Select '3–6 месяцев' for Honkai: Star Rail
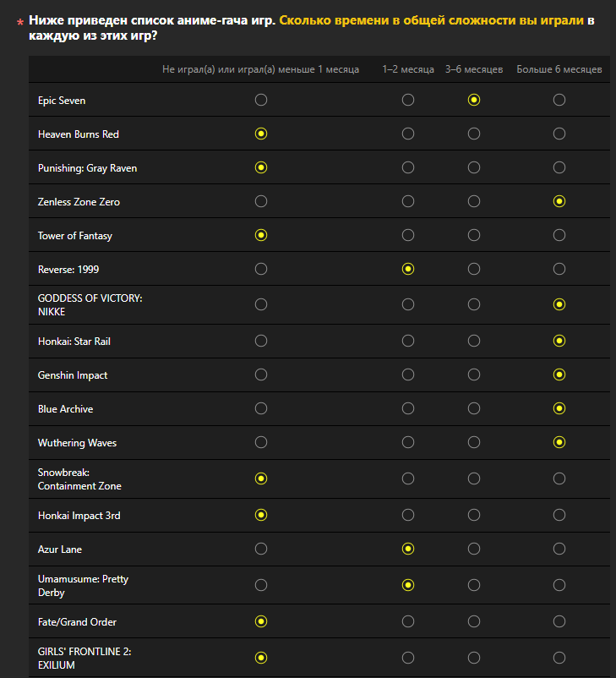Screen dimensions: 616x678 tap(474, 341)
